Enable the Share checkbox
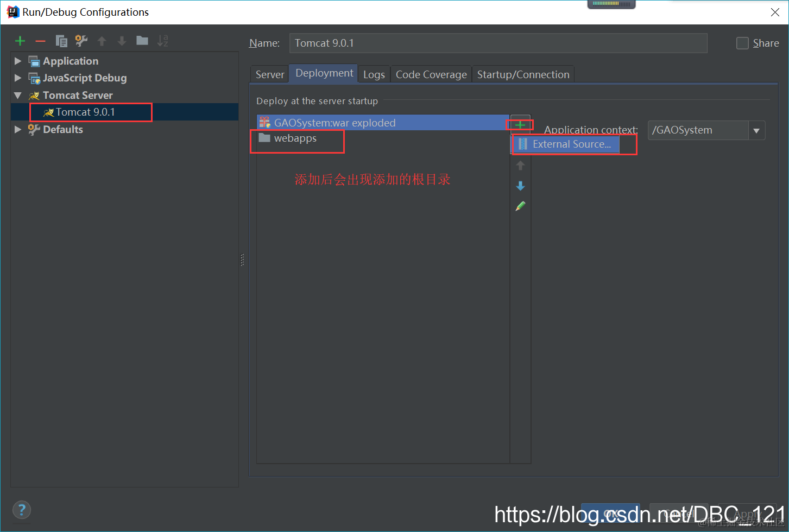789x532 pixels. tap(742, 43)
